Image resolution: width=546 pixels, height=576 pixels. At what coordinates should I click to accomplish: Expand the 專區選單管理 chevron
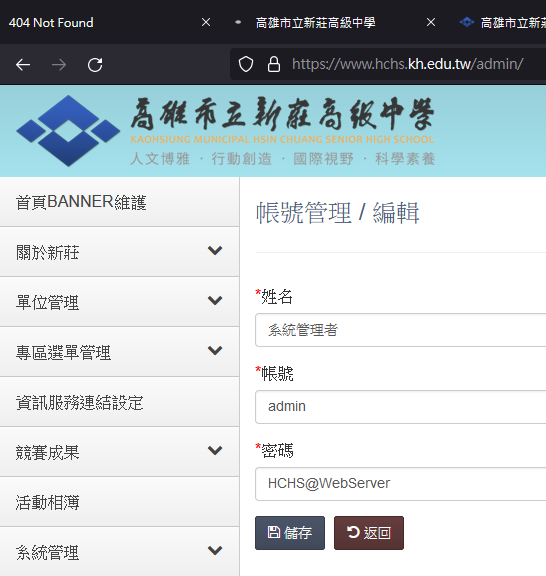[215, 350]
